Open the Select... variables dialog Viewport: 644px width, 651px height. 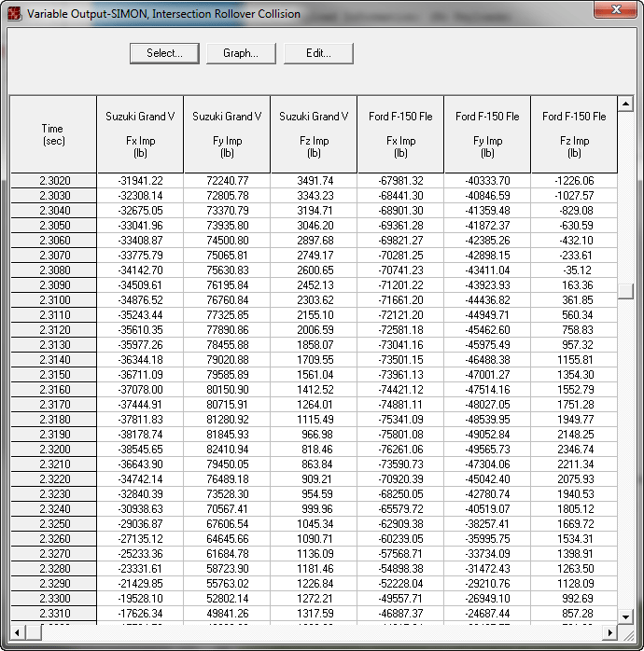point(164,53)
